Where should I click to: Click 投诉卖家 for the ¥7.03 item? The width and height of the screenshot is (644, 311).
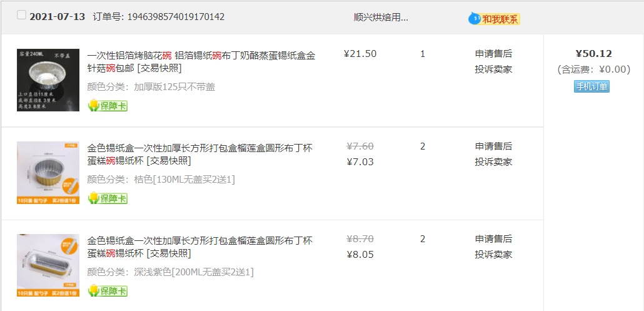[493, 161]
